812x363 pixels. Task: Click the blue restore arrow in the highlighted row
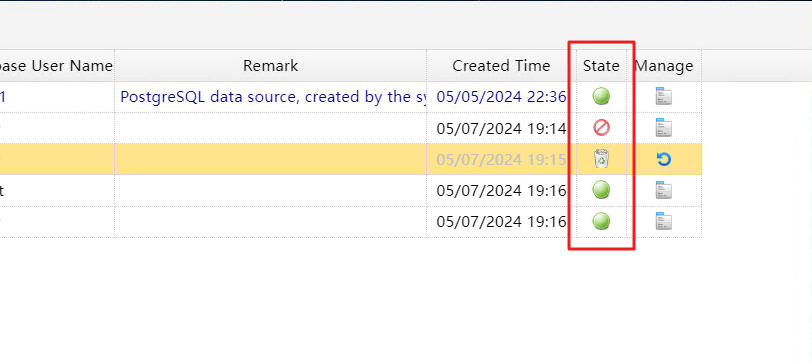(664, 159)
